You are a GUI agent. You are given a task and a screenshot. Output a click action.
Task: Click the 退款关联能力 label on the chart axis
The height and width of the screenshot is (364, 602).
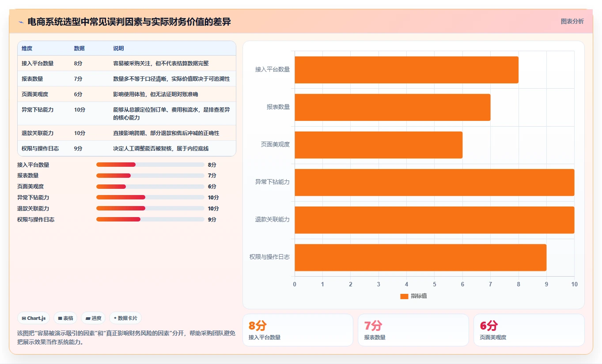point(273,219)
